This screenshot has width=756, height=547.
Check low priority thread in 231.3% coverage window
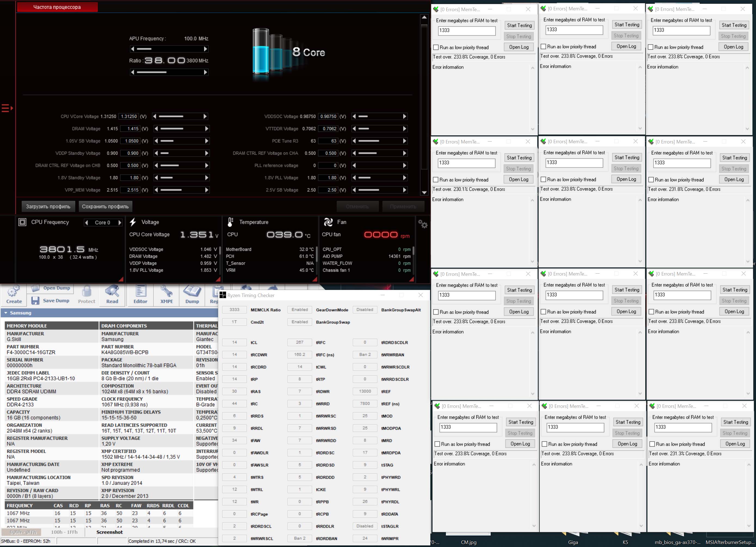652,444
